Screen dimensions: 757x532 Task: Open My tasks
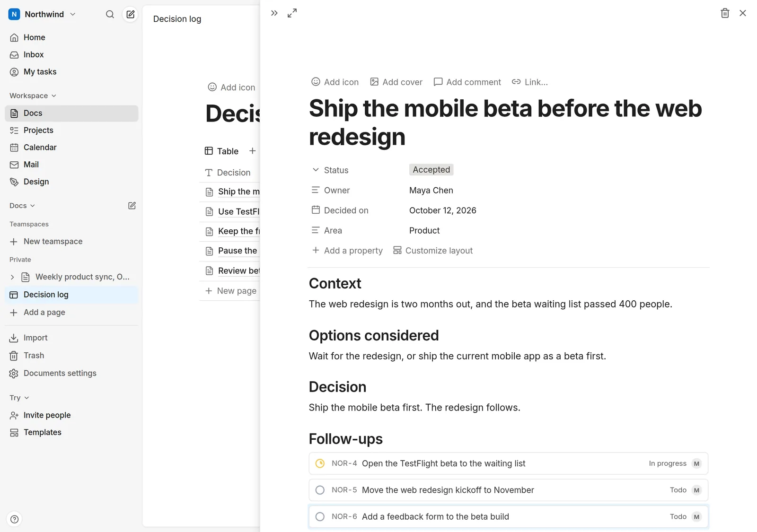tap(71, 72)
